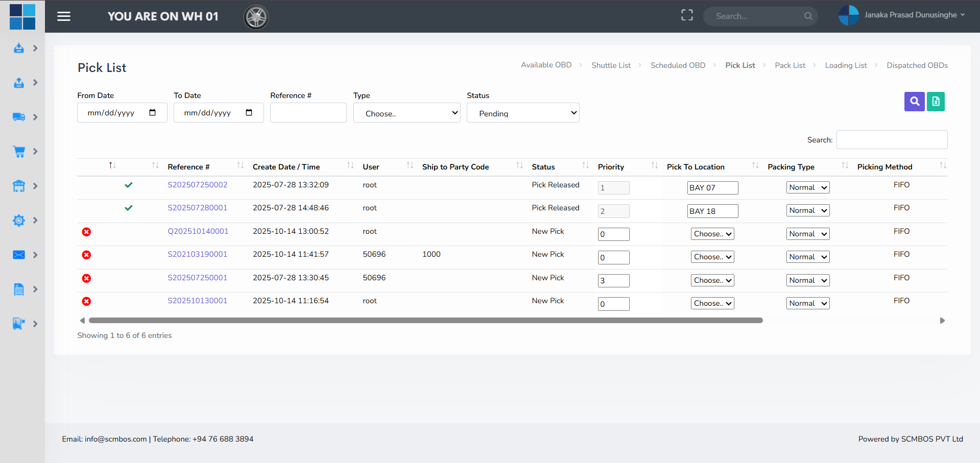Focus the table Search field
Image resolution: width=980 pixels, height=463 pixels.
(x=892, y=140)
